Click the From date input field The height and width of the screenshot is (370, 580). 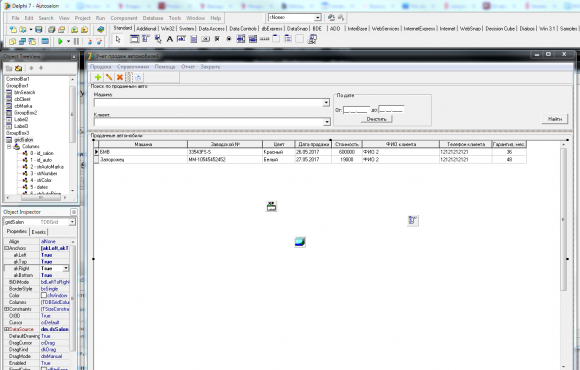[x=356, y=110]
